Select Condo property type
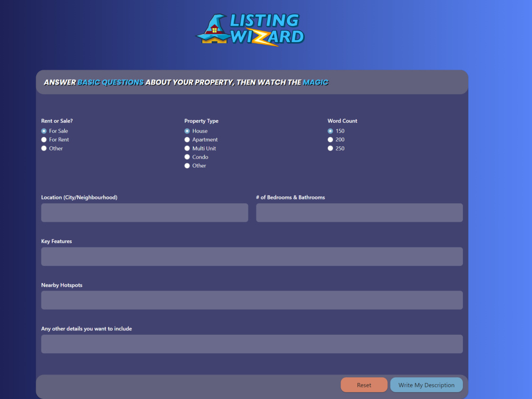532x399 pixels. pos(187,157)
